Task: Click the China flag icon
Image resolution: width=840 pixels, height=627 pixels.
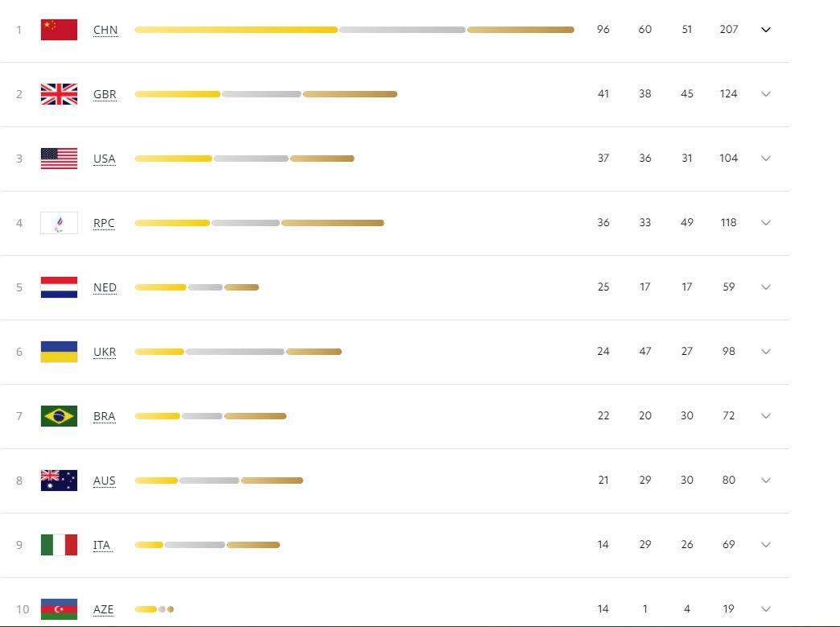Action: (59, 30)
